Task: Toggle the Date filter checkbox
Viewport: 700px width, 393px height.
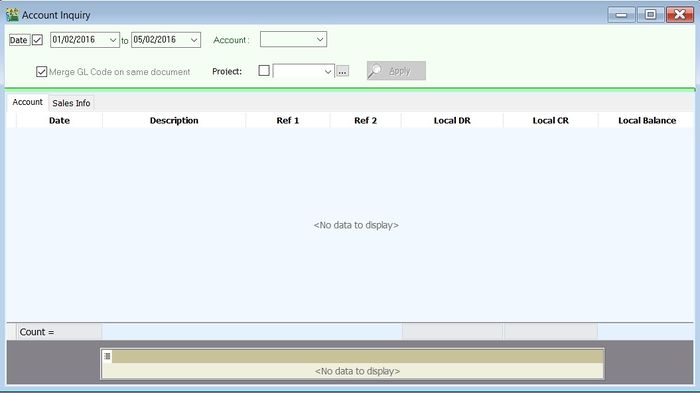Action: [38, 40]
